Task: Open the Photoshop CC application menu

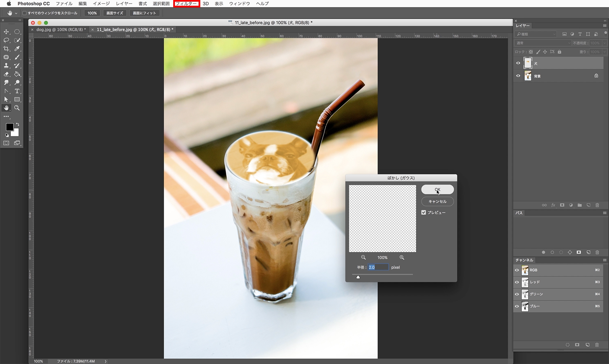Action: point(33,4)
